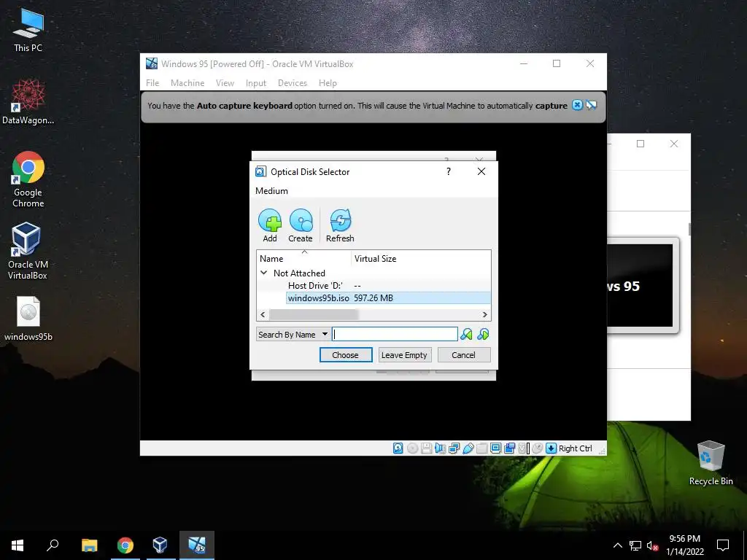Screen dimensions: 747x560
Task: Click the Virtual Size column header
Action: (x=375, y=259)
